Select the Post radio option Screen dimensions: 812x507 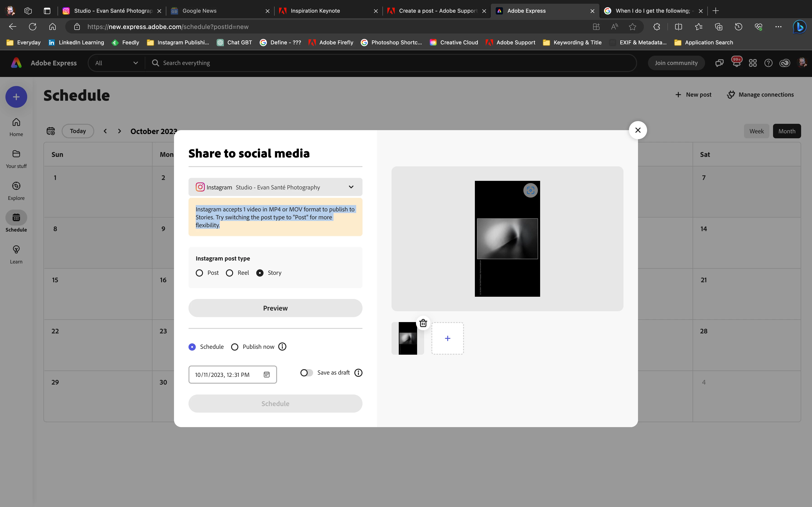click(x=199, y=273)
